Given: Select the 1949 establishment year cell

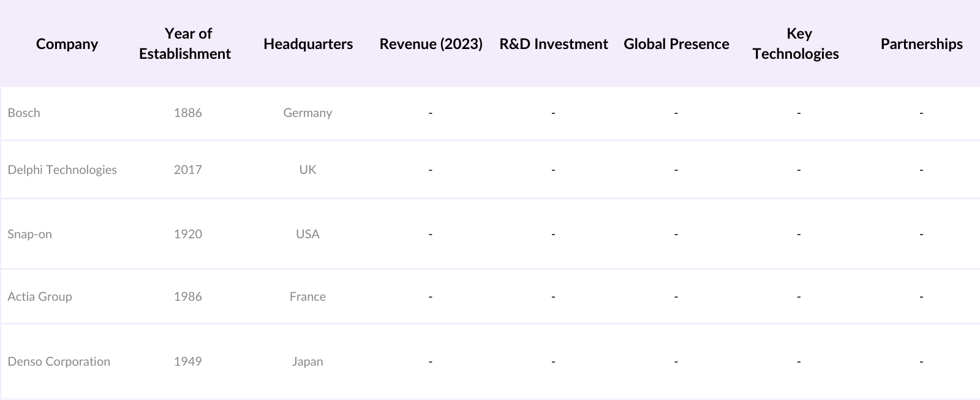Looking at the screenshot, I should (x=187, y=361).
